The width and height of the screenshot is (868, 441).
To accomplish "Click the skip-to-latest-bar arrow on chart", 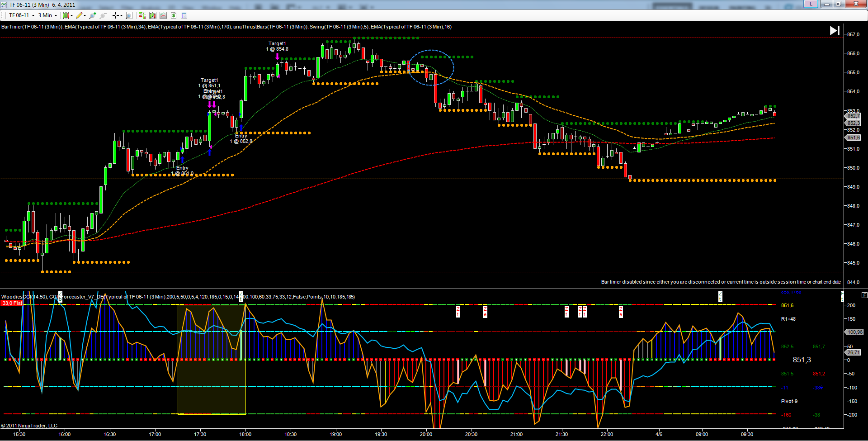I will click(x=835, y=31).
